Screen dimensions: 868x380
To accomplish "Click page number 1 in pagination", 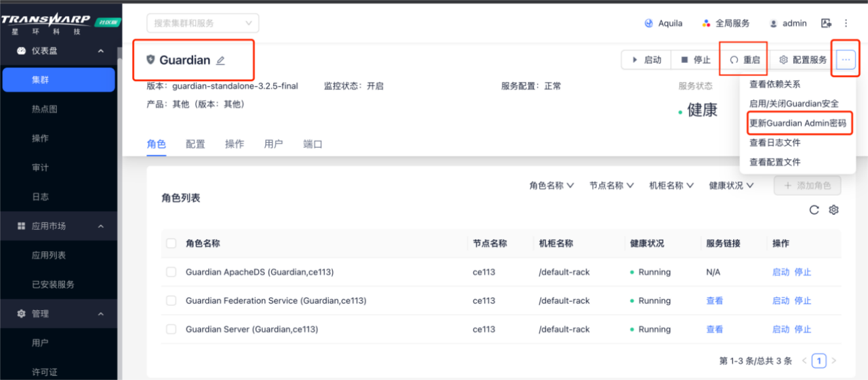I will (819, 361).
